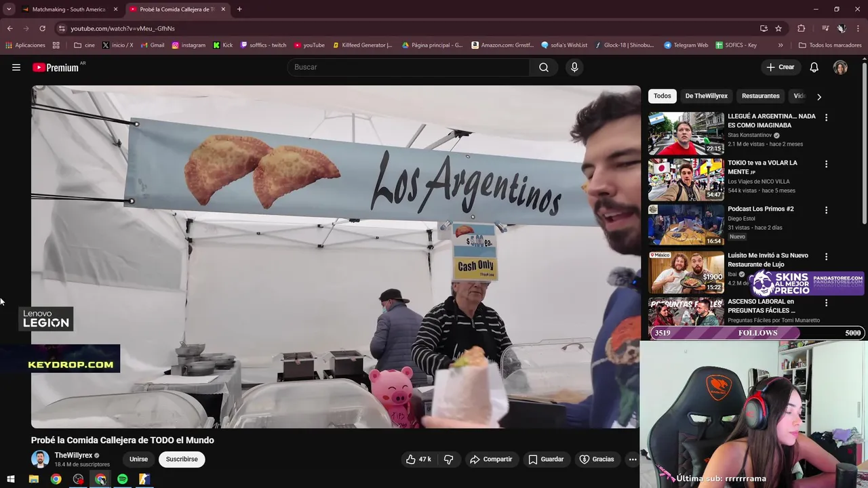The width and height of the screenshot is (868, 488).
Task: Open File Explorer from taskbar
Action: click(33, 479)
